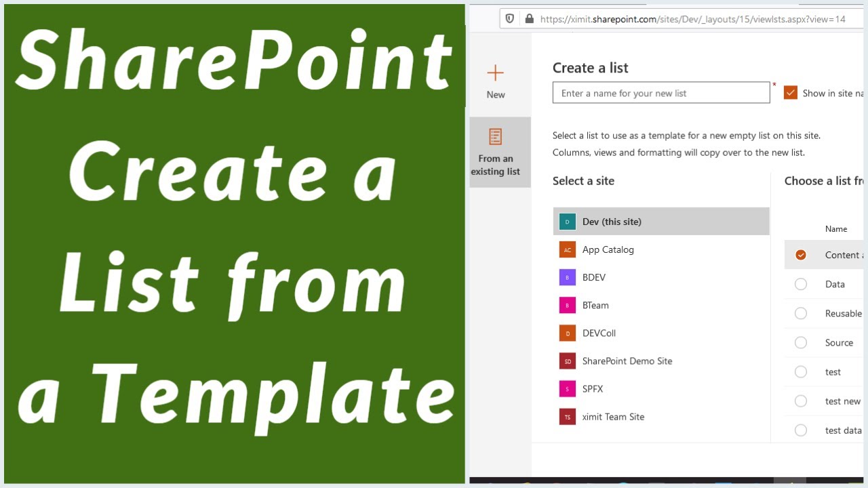This screenshot has height=488, width=868.
Task: Click the Create a list heading
Action: coord(591,68)
